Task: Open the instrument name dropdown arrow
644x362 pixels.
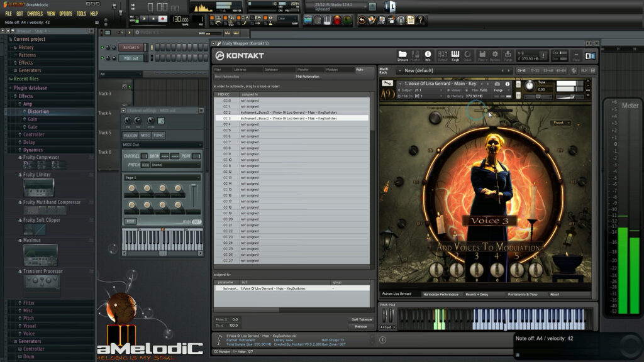Action: pos(400,84)
